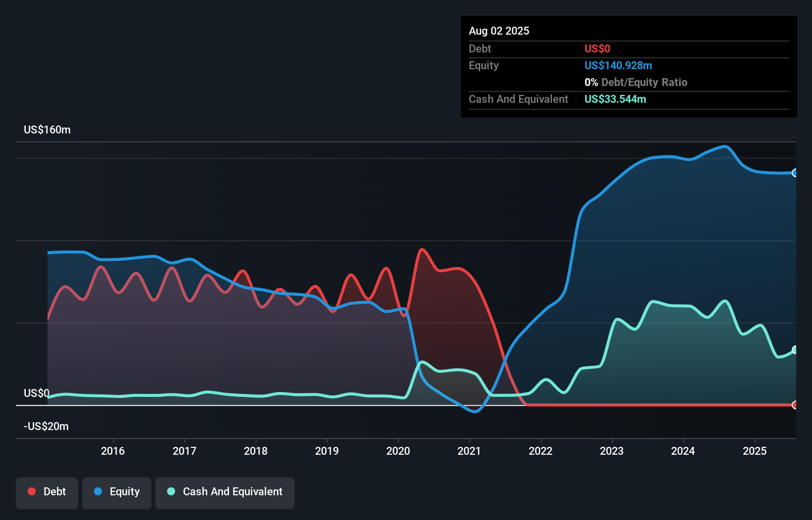Expand the Cash And Equivalent tooltip row

(x=518, y=99)
